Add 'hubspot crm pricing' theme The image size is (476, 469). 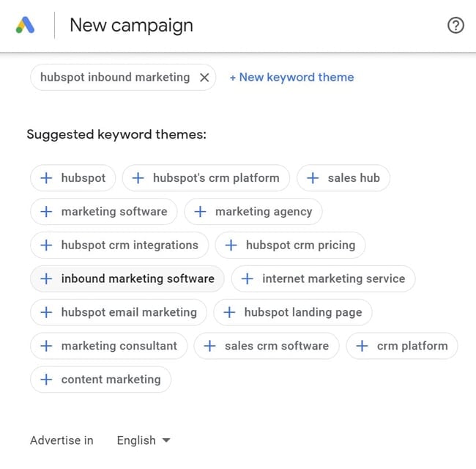pos(290,245)
